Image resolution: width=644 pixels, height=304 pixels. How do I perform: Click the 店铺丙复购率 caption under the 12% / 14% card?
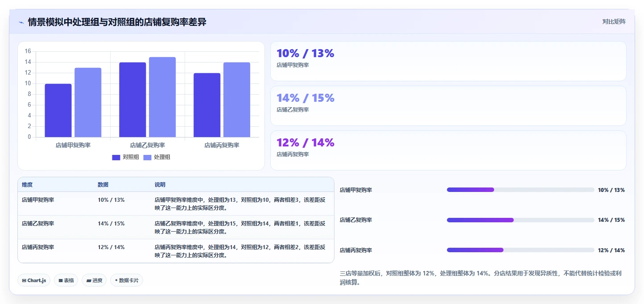click(x=293, y=154)
